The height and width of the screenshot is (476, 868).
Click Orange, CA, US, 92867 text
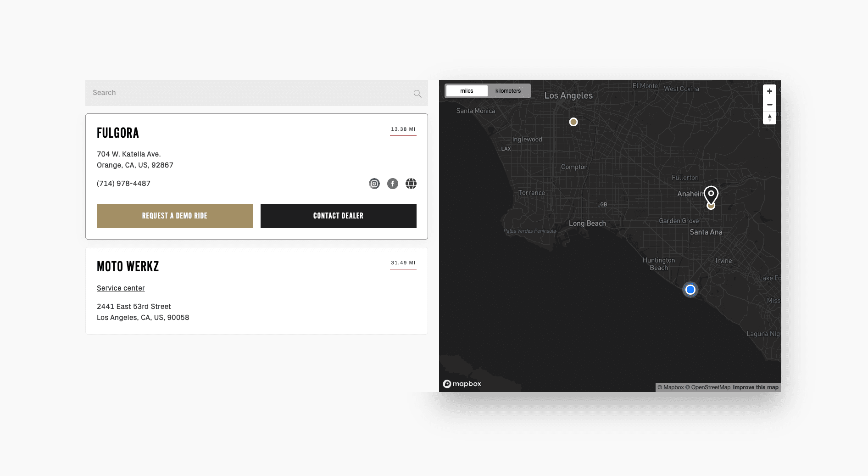(135, 165)
